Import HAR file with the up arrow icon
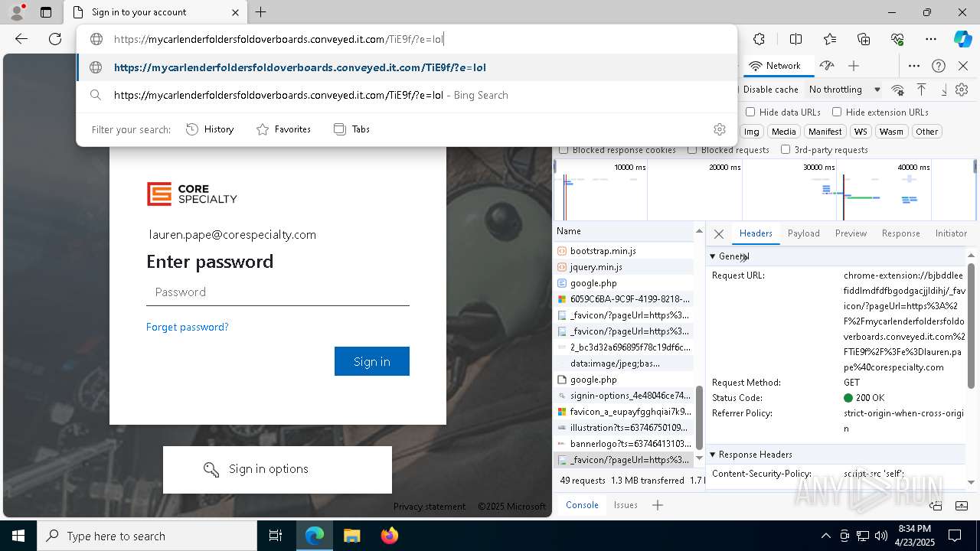The height and width of the screenshot is (551, 980). (922, 90)
